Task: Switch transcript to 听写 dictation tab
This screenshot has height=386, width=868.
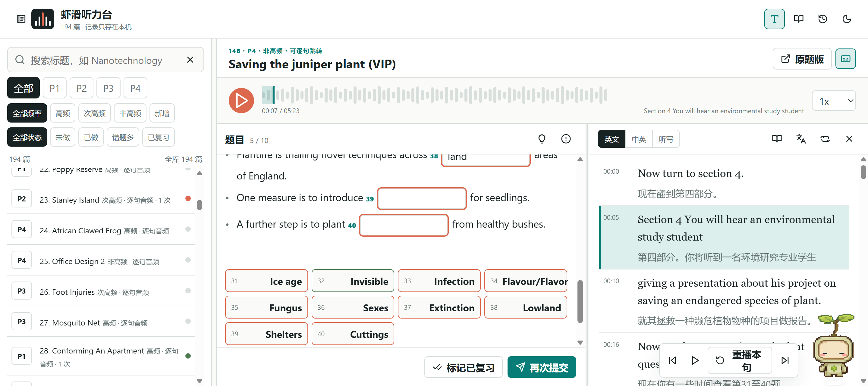Action: coord(666,139)
